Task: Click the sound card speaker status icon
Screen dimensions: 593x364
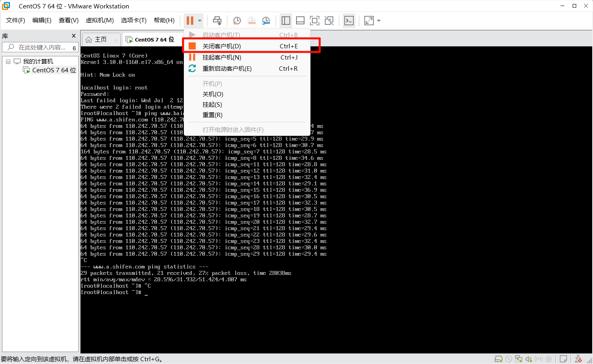Action: coord(529,359)
